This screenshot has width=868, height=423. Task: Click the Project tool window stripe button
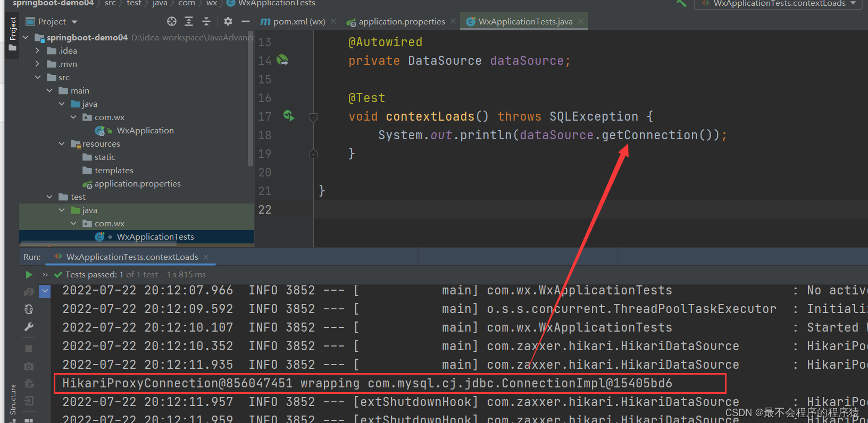point(12,34)
